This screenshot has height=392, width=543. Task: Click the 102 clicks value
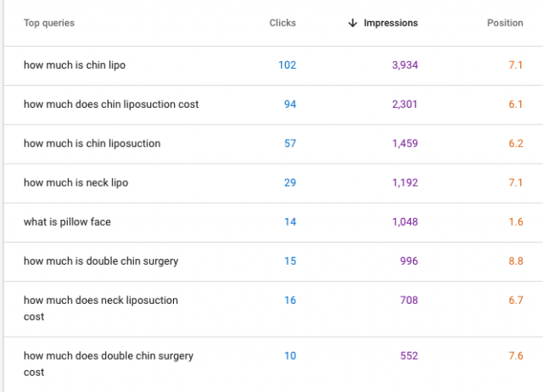pos(287,65)
